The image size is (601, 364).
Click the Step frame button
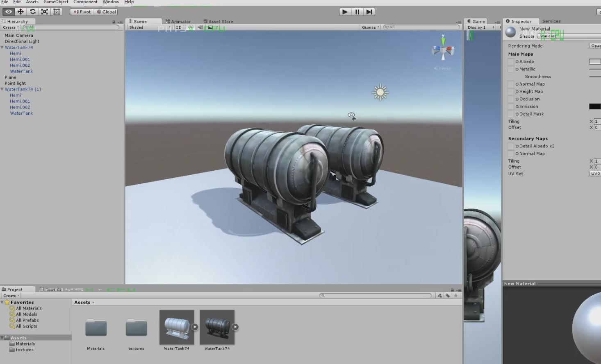[x=369, y=12]
